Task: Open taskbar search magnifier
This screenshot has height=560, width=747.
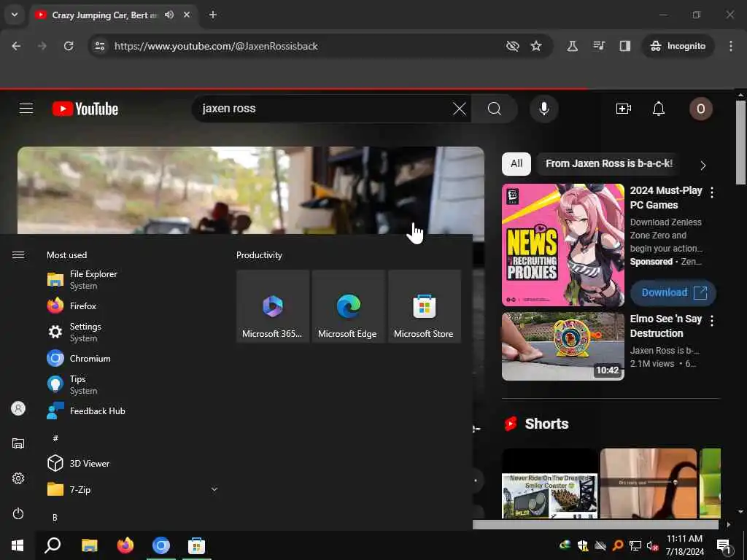Action: point(53,545)
